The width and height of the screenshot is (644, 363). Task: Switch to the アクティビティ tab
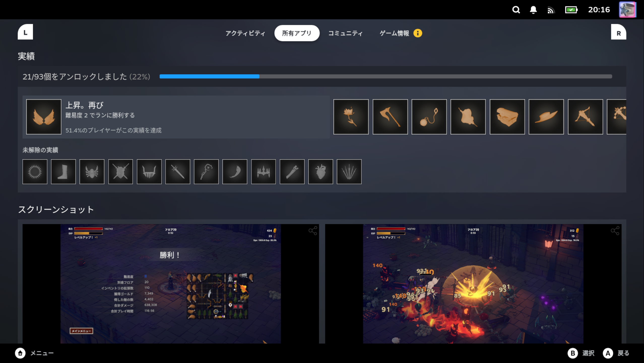coord(245,33)
